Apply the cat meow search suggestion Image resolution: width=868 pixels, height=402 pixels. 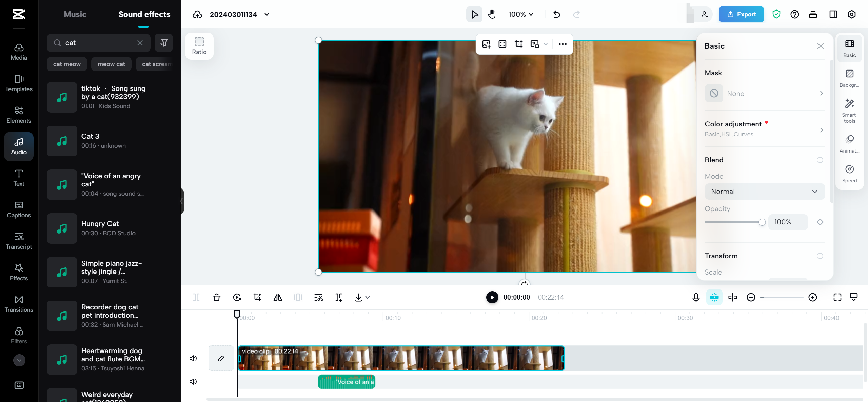[x=66, y=64]
